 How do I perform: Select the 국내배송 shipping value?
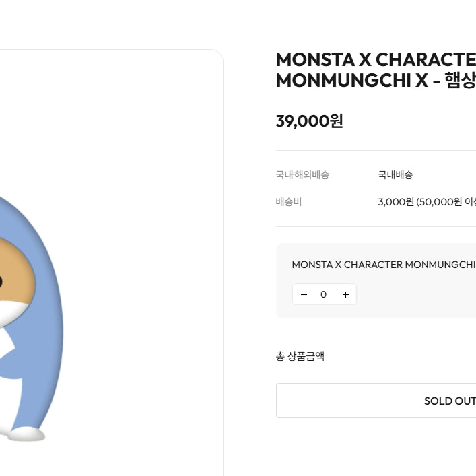click(395, 175)
